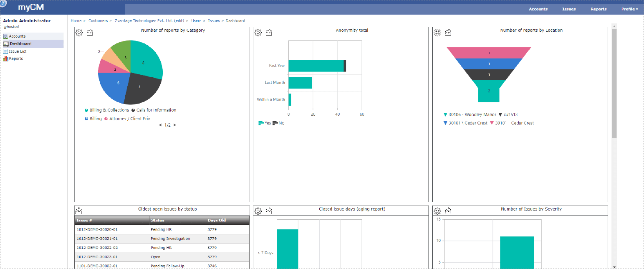The width and height of the screenshot is (644, 269).
Task: Go to previous page of pie legend
Action: click(160, 125)
